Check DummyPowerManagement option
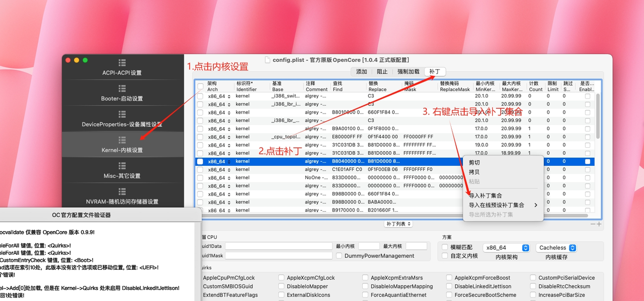Viewport: 644px width, 301px height. [340, 256]
